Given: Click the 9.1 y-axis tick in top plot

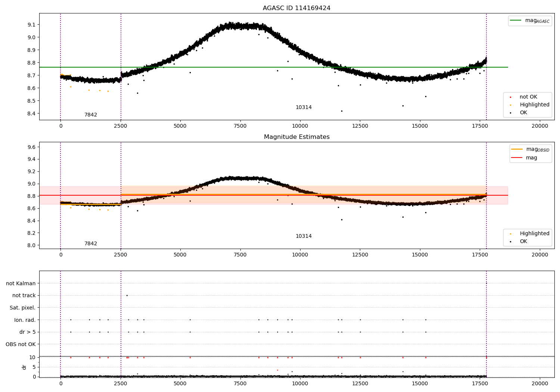Looking at the screenshot, I should tap(31, 25).
